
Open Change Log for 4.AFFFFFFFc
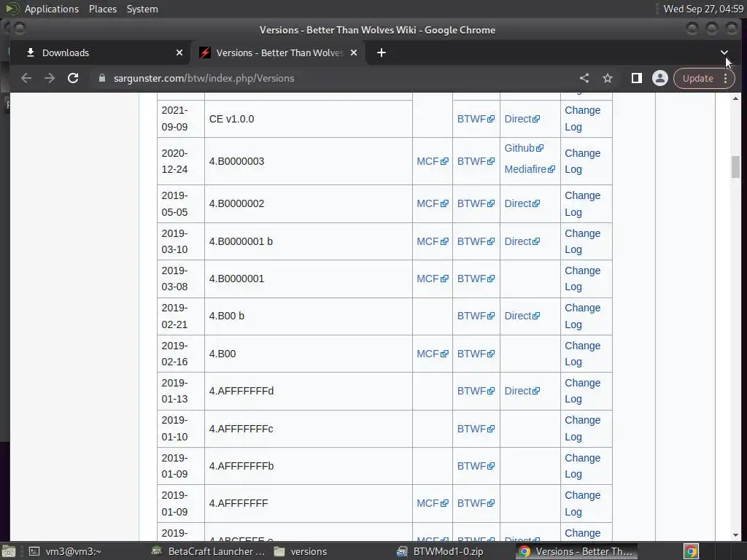[x=582, y=429]
